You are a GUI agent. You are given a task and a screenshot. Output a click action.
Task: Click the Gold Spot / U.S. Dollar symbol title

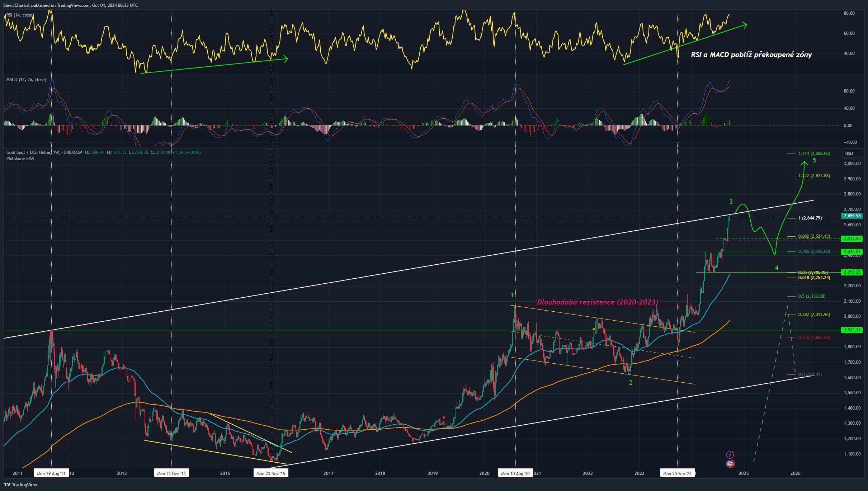pos(29,152)
